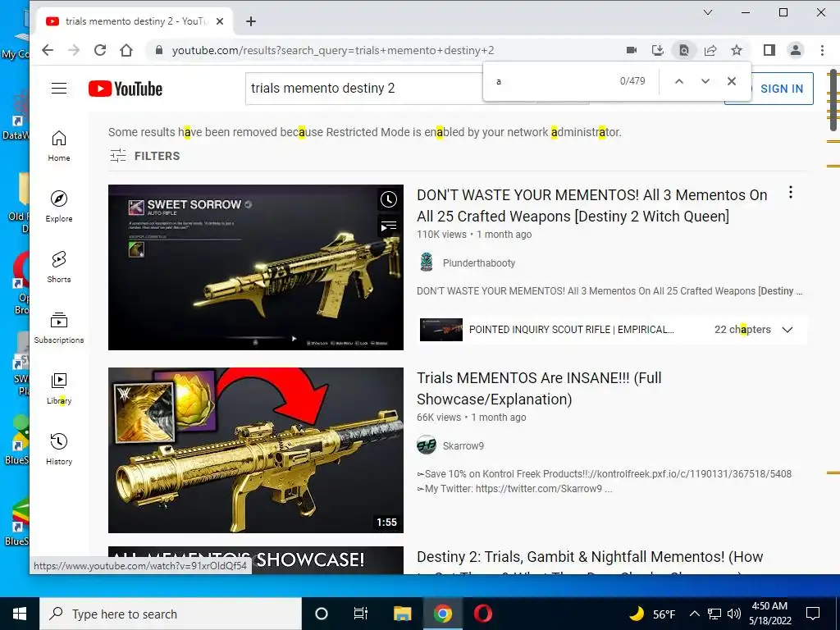
Task: Click the Windows taskbar search box
Action: (171, 614)
